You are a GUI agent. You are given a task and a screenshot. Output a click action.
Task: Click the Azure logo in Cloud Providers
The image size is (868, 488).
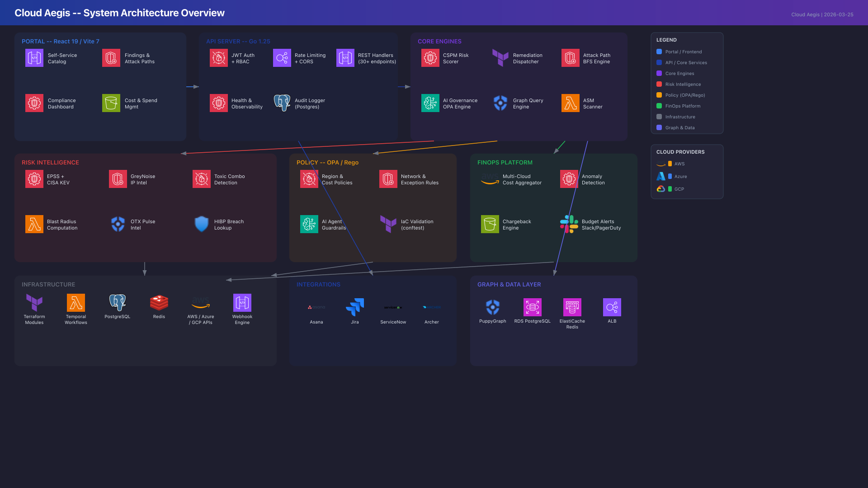tap(661, 176)
